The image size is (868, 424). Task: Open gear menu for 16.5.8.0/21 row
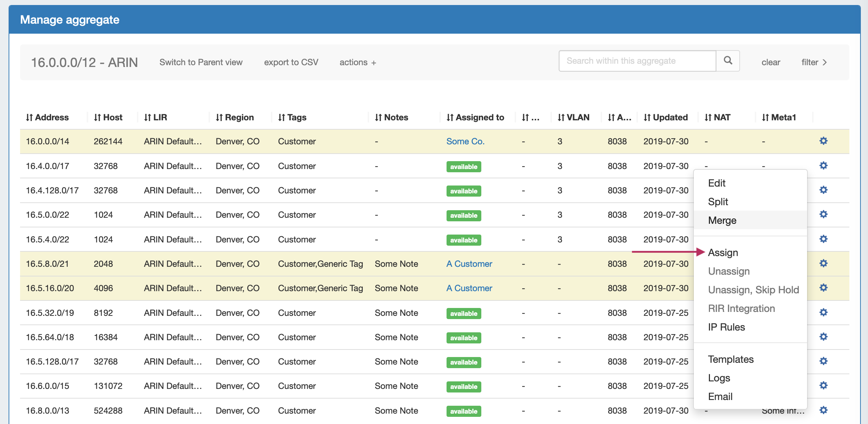point(824,264)
